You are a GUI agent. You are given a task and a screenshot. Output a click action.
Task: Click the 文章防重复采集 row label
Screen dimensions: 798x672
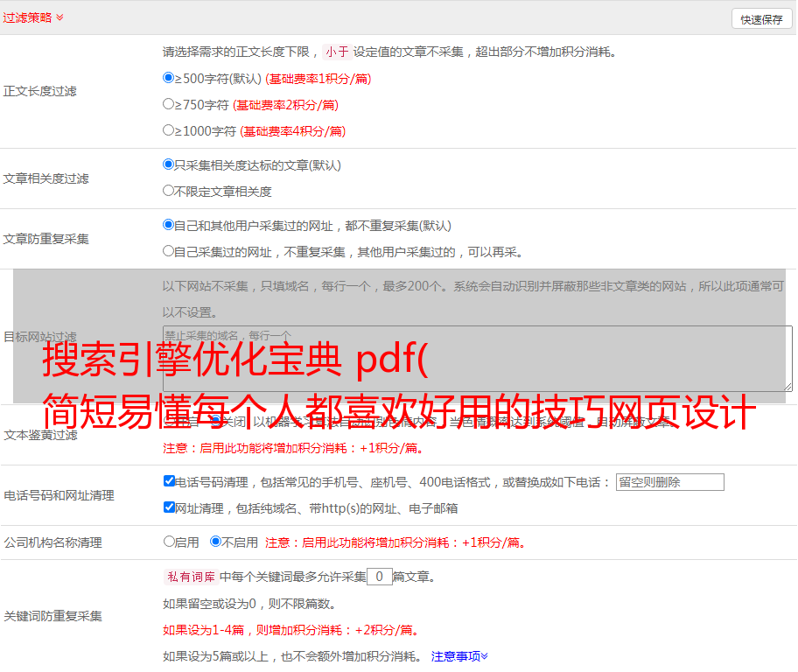(45, 239)
